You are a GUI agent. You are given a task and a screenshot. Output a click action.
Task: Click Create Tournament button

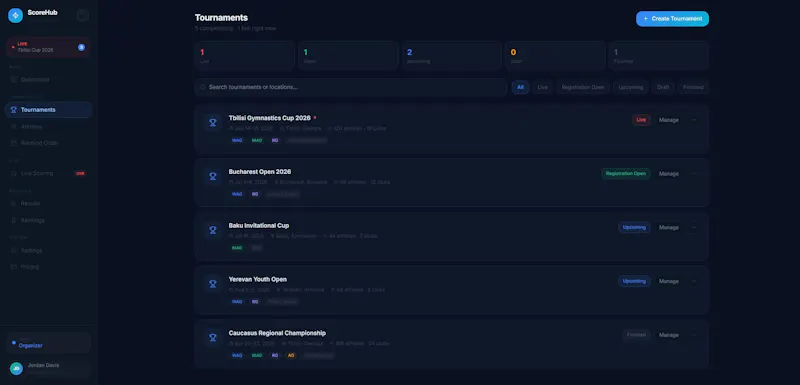[x=672, y=19]
